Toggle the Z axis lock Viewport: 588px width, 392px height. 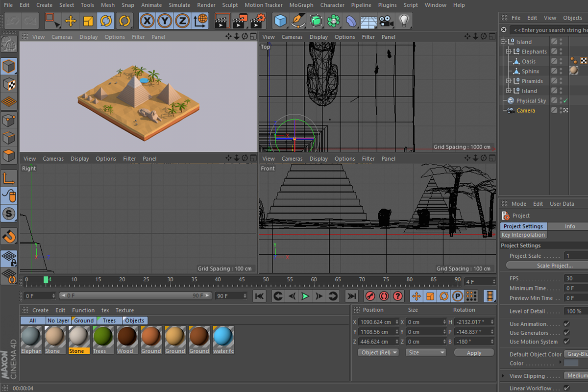[x=182, y=21]
